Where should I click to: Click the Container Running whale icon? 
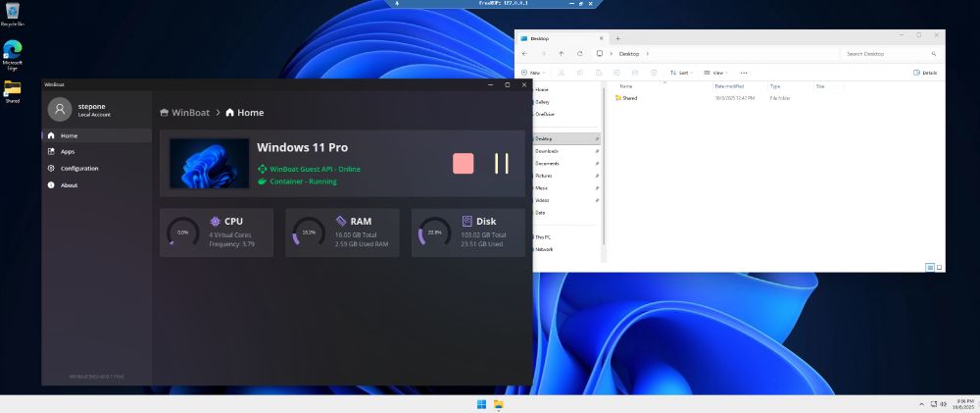coord(263,181)
